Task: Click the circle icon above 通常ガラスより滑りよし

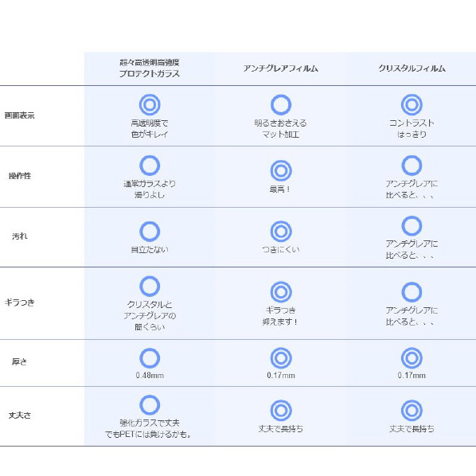Action: 150,166
